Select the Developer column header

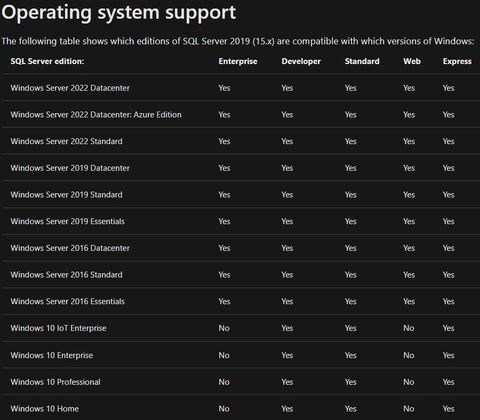[x=301, y=61]
